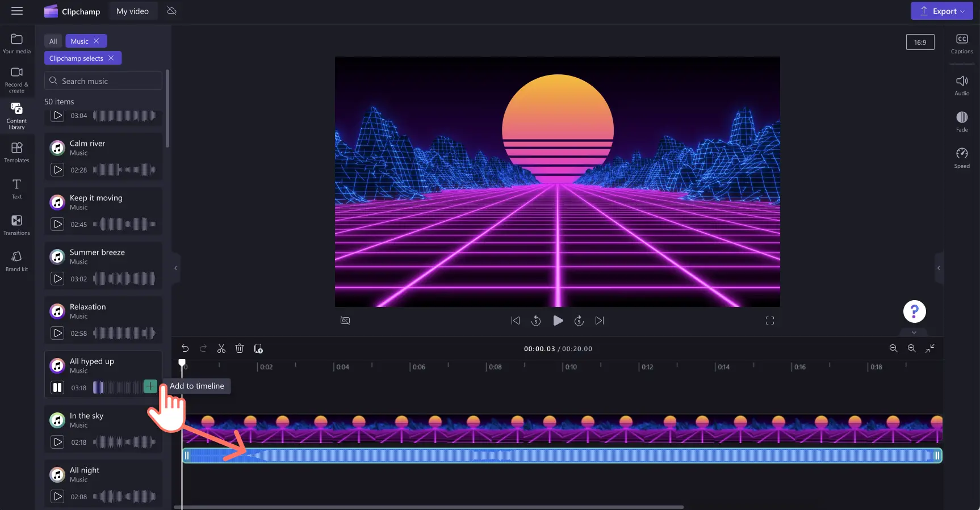
Task: Open Speed settings panel
Action: point(962,158)
